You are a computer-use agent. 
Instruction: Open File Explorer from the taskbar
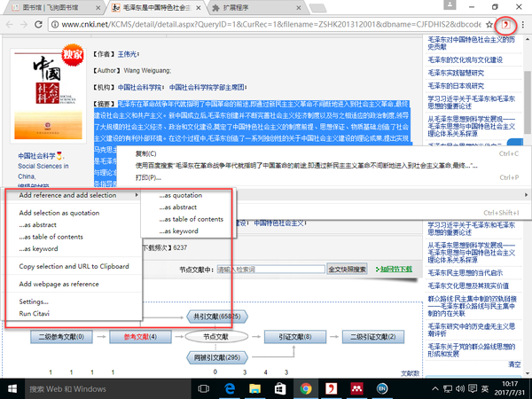tap(254, 389)
